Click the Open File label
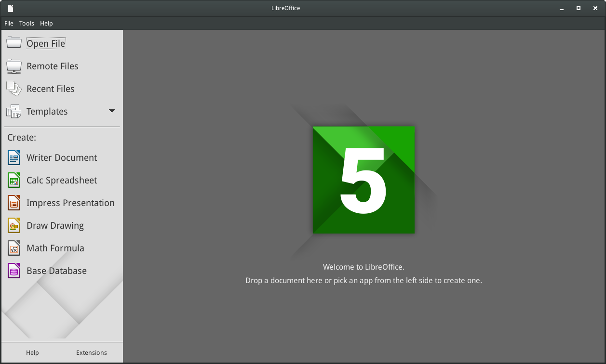 pos(46,43)
